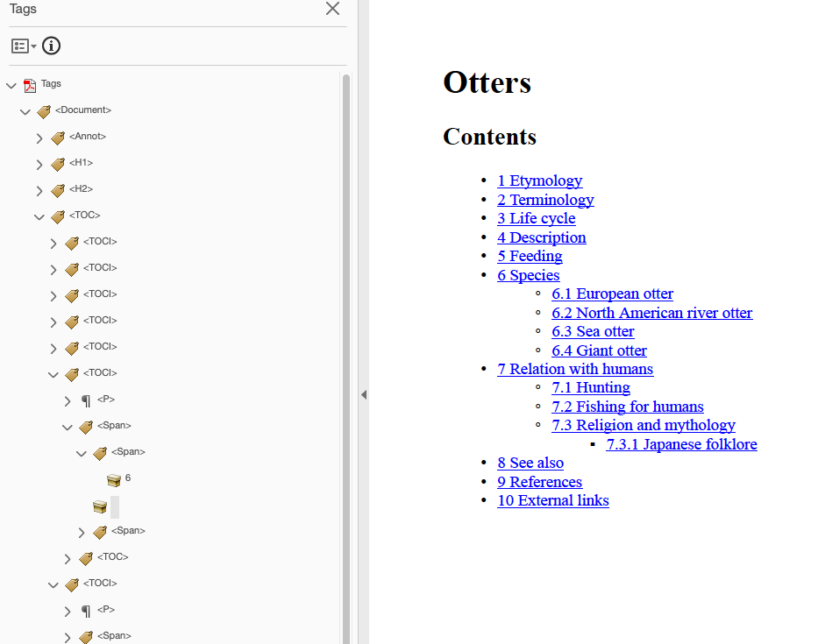Collapse the outer TOC tag
Screen dimensions: 818x644
[x=39, y=216]
